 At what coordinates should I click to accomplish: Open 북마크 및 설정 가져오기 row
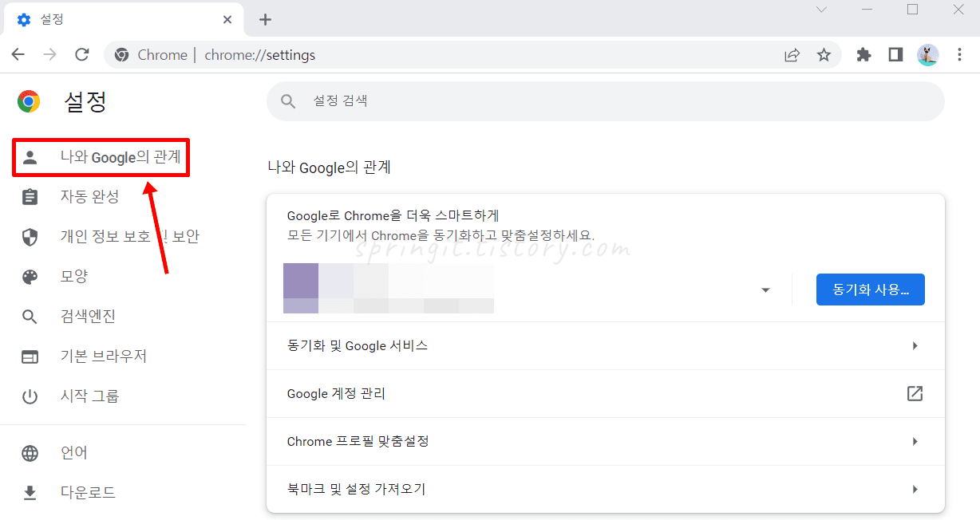point(605,489)
